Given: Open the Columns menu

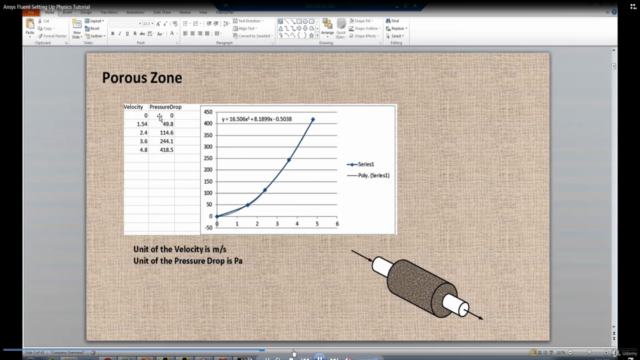Looking at the screenshot, I should tap(218, 34).
